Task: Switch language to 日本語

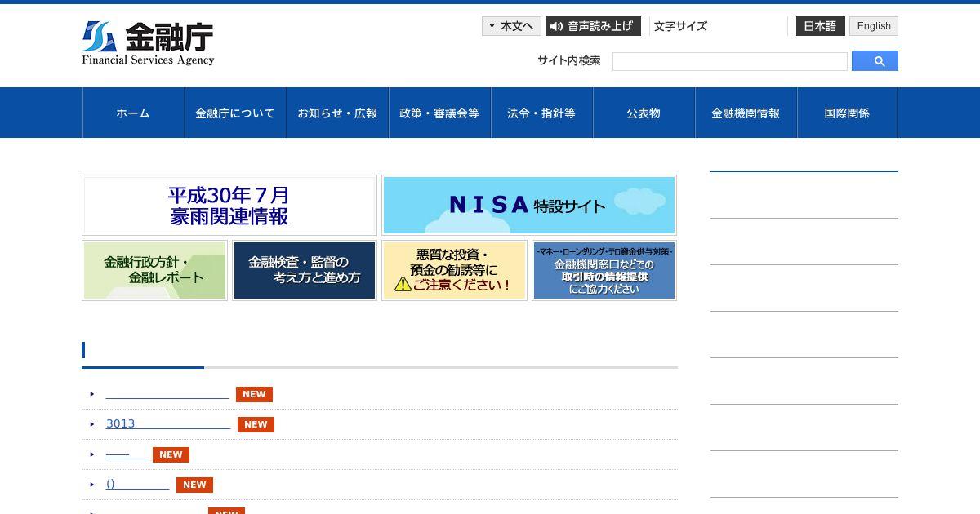Action: point(820,26)
